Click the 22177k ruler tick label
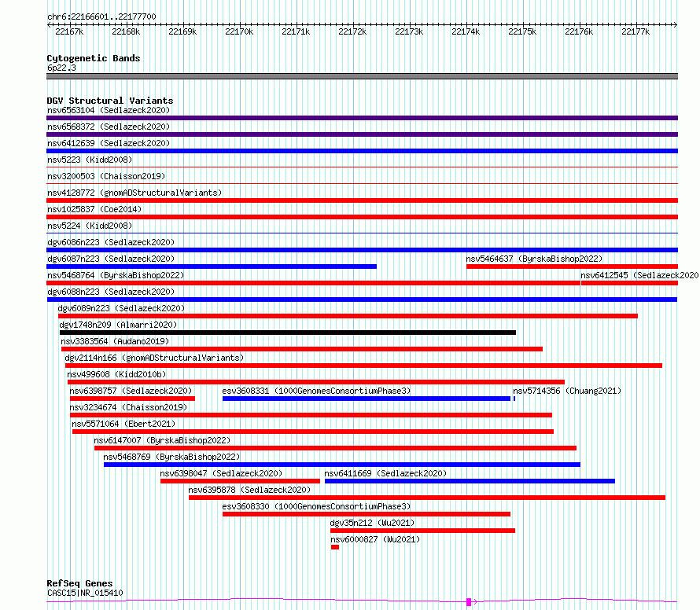This screenshot has height=610, width=700. tap(636, 31)
